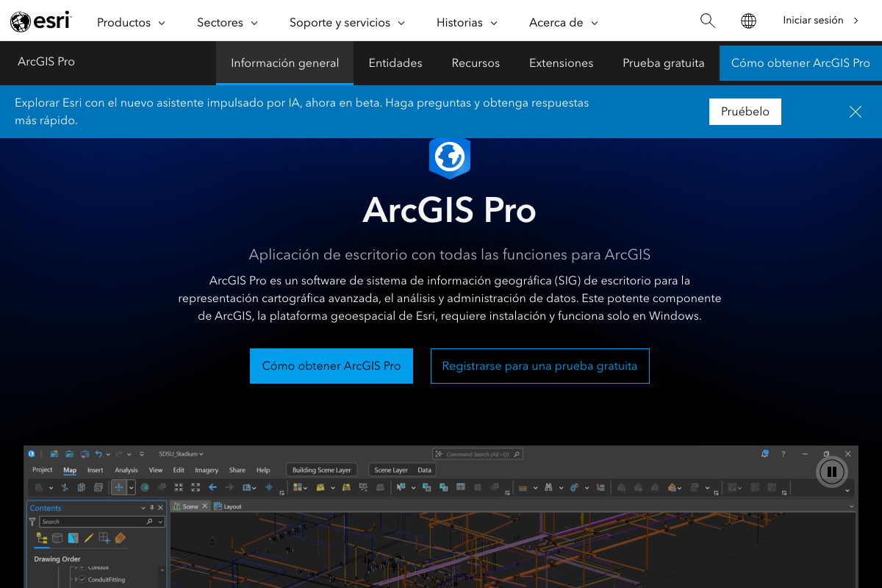Image resolution: width=882 pixels, height=588 pixels.
Task: Click the blue Previous Extent arrow
Action: click(212, 487)
